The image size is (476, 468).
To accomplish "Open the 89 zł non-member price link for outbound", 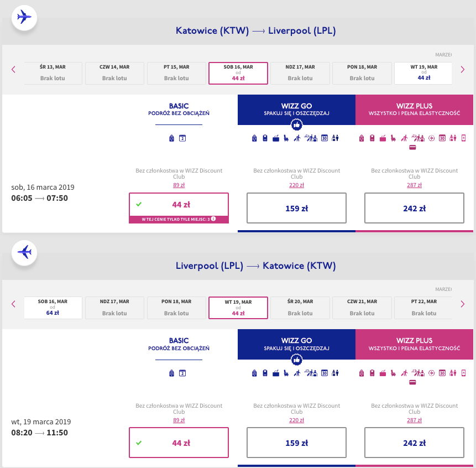I will 179,185.
